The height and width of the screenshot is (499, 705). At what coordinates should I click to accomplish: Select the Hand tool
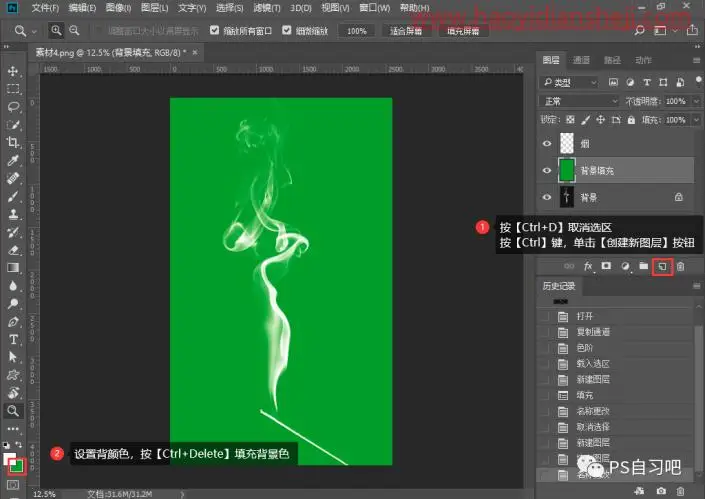tap(13, 392)
